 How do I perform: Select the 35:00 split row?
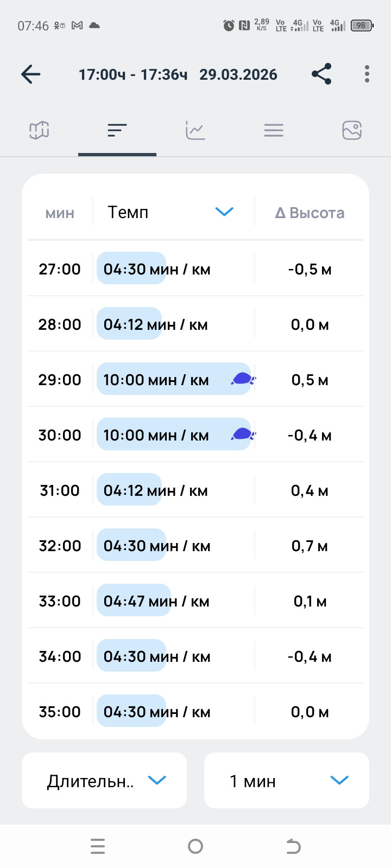click(x=195, y=711)
